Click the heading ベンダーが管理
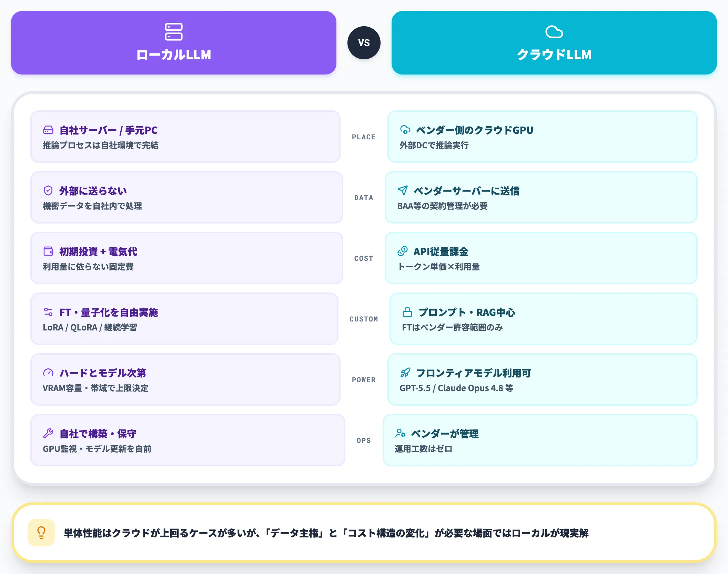 point(445,434)
